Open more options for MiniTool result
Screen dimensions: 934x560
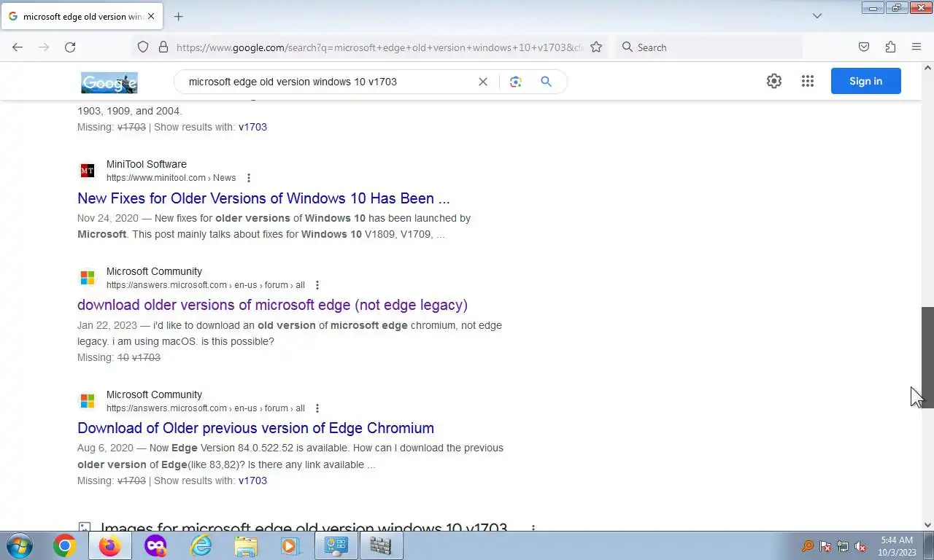tap(249, 178)
